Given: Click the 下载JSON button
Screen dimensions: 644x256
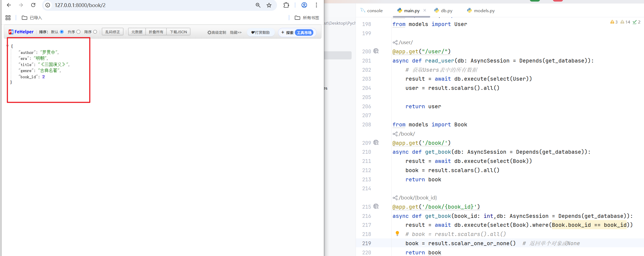Looking at the screenshot, I should coord(178,32).
